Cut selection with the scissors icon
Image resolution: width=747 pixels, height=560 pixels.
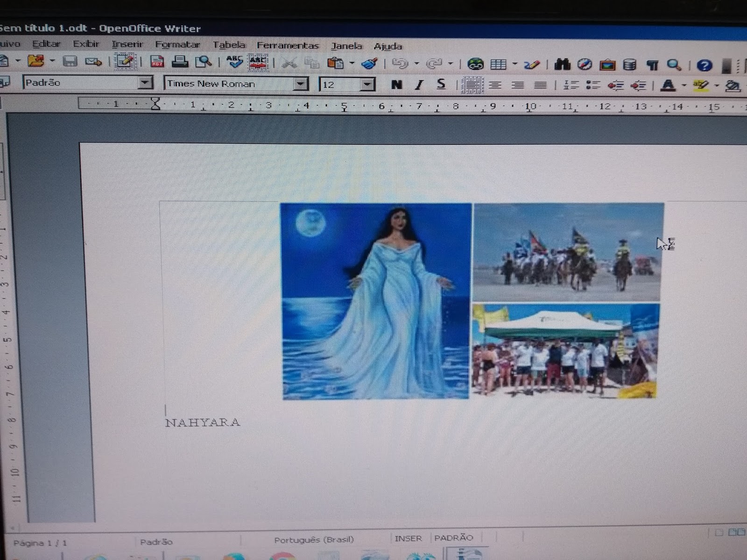pos(289,63)
